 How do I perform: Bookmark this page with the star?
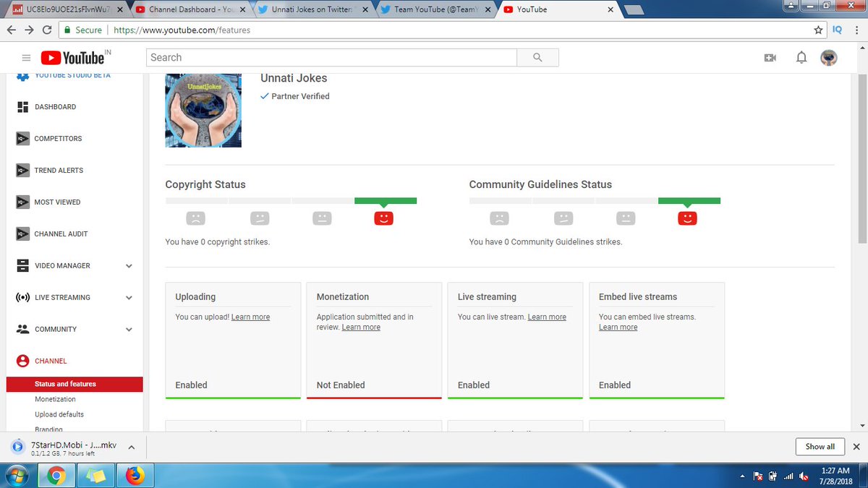click(x=818, y=30)
